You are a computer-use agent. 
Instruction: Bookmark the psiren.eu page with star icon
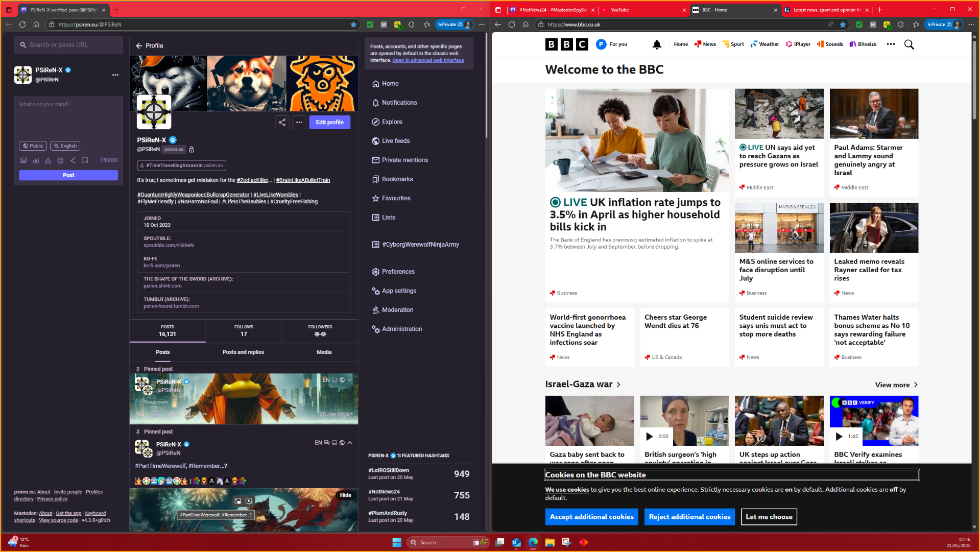(353, 25)
